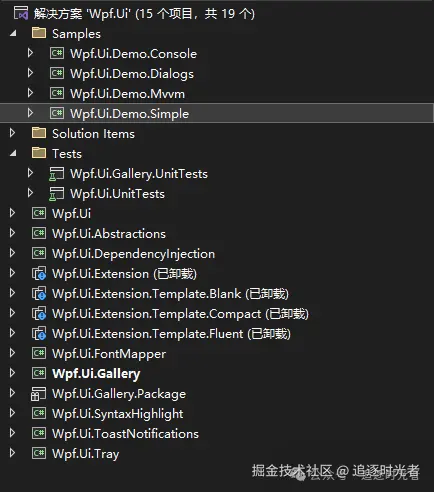Select the Wpf.Ui.UnitTests label

117,194
